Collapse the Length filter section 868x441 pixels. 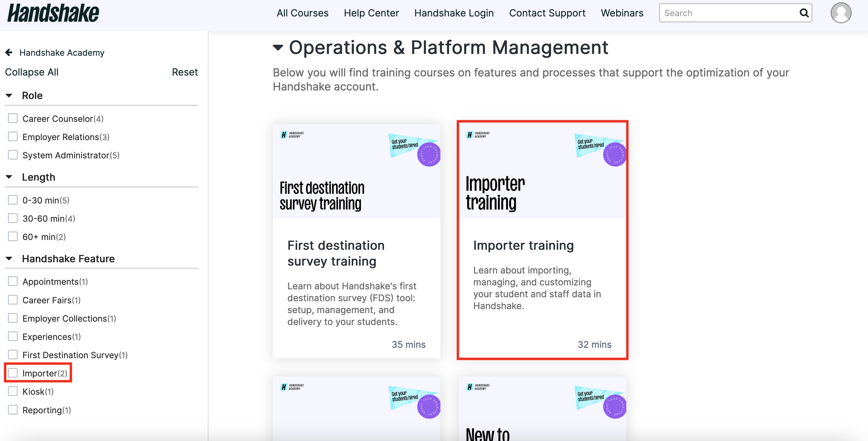click(9, 177)
